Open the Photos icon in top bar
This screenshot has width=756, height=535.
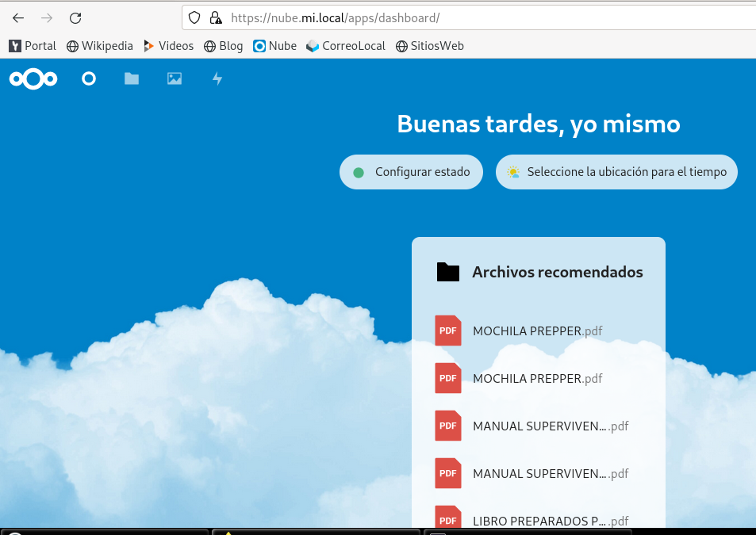tap(175, 78)
